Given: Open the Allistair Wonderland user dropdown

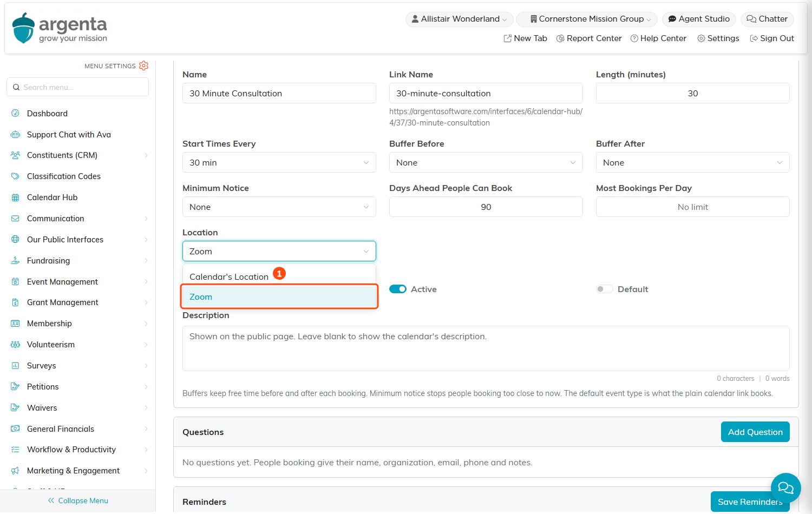Looking at the screenshot, I should tap(460, 19).
